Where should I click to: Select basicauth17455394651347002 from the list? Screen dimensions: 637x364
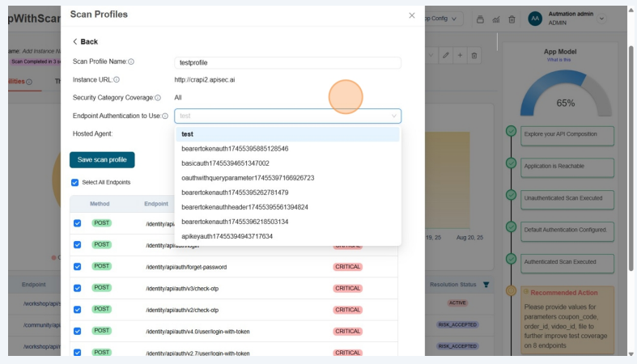(225, 163)
